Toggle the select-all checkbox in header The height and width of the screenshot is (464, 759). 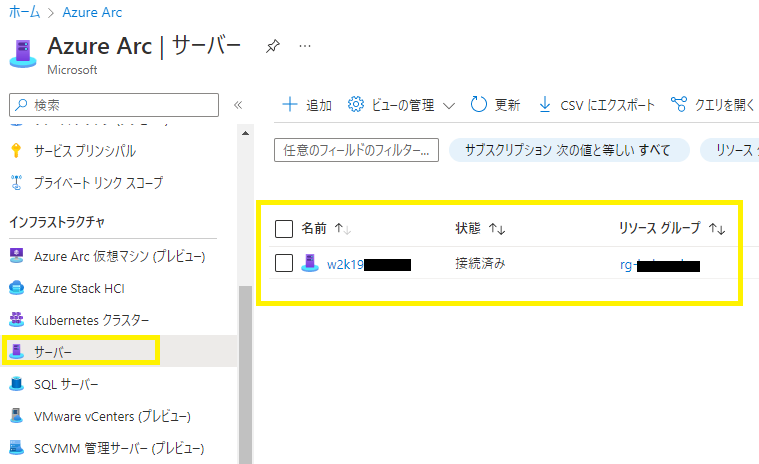(x=284, y=229)
